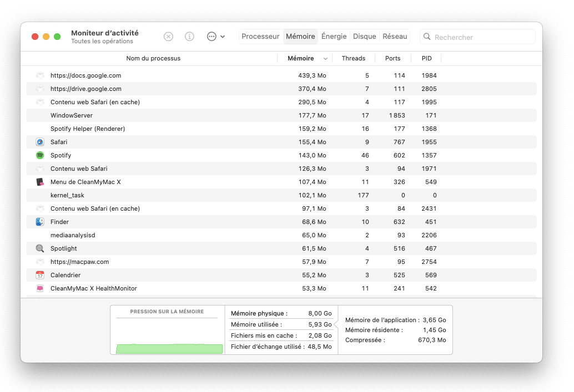Image resolution: width=574 pixels, height=392 pixels.
Task: Click the Moniteur d'activité window title
Action: point(105,33)
